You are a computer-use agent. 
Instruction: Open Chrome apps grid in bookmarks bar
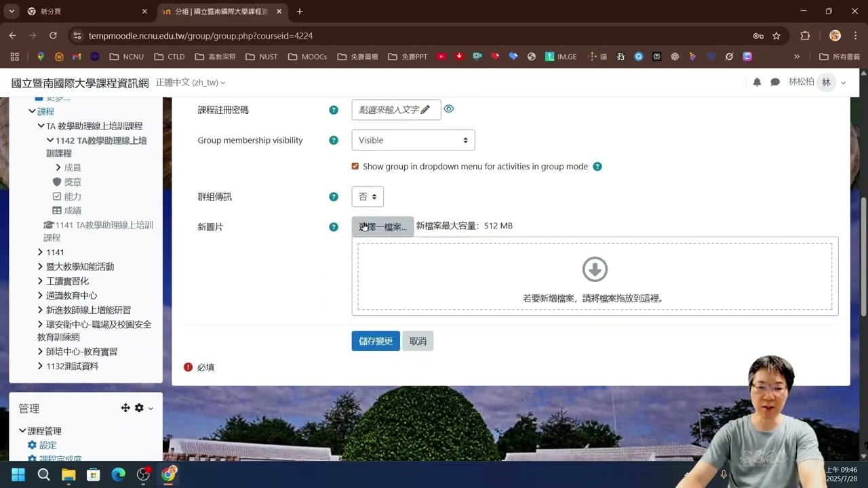14,57
